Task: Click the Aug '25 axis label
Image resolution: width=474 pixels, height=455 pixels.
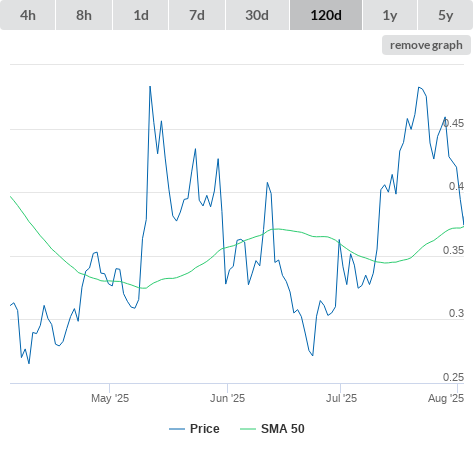Action: coord(446,398)
